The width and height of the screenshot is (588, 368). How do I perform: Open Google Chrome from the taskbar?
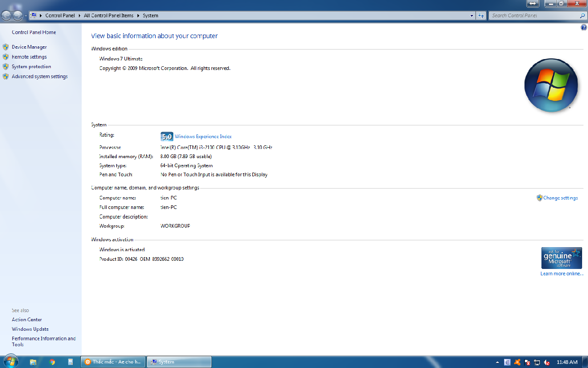52,362
